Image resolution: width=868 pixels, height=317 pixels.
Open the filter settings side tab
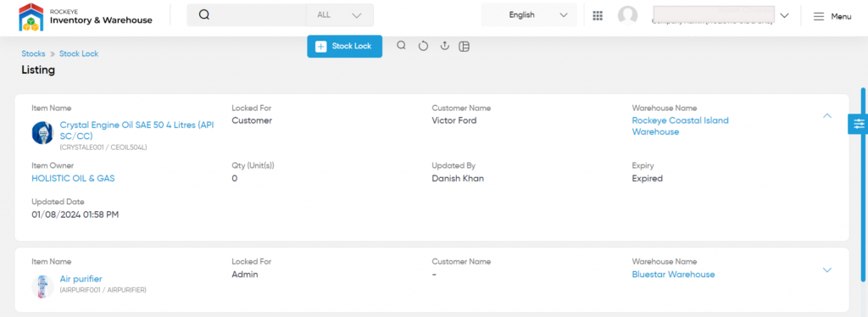tap(859, 124)
